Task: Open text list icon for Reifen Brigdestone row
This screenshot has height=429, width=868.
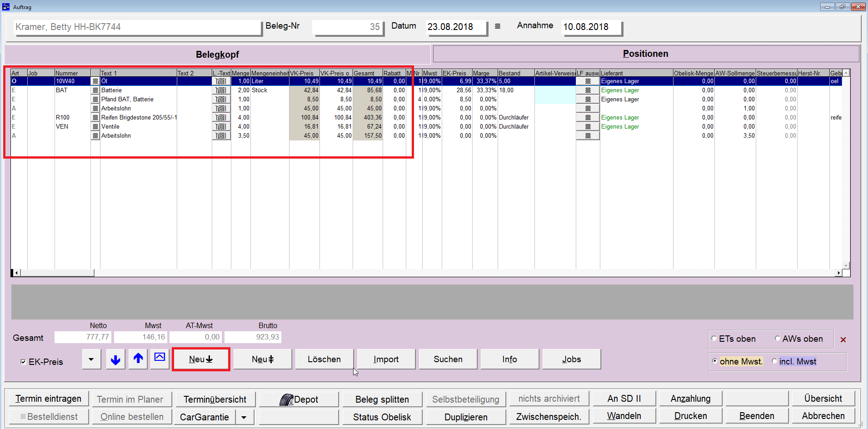Action: (95, 117)
